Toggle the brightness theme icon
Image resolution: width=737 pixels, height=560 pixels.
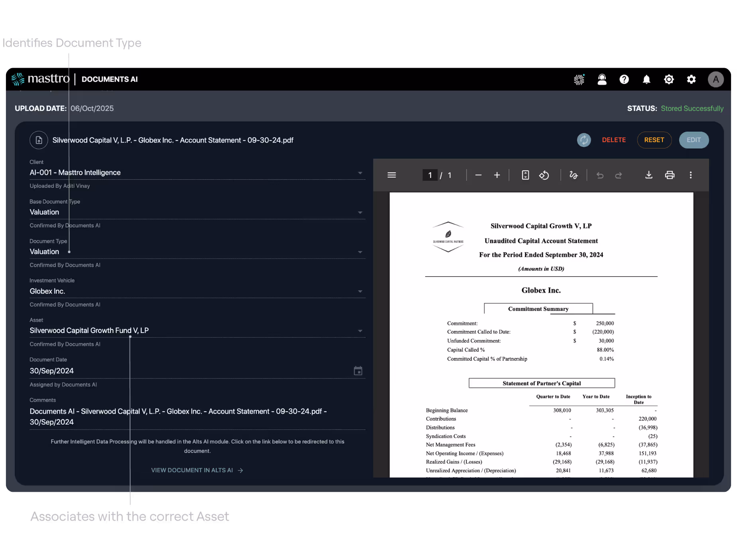point(669,79)
